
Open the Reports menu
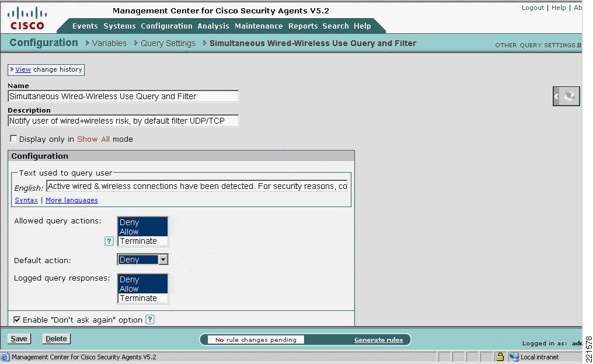pyautogui.click(x=303, y=26)
